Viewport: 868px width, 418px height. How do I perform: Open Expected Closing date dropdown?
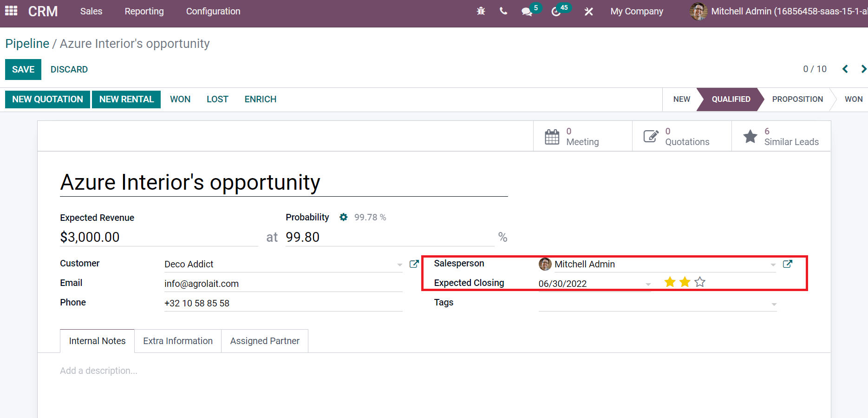pyautogui.click(x=648, y=285)
